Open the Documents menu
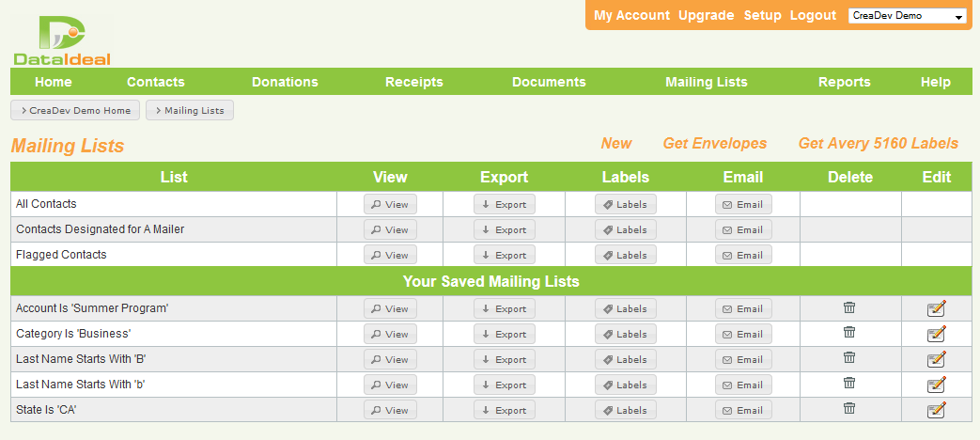 click(x=549, y=82)
